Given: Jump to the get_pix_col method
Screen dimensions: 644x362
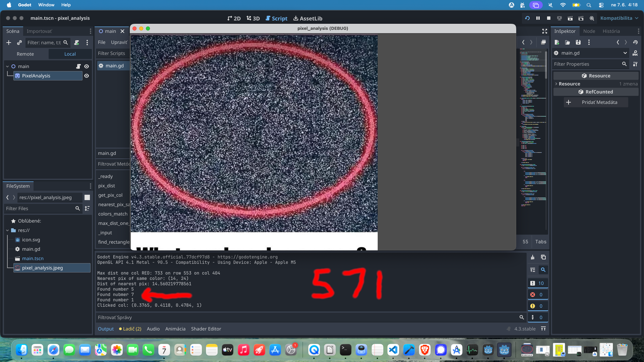Looking at the screenshot, I should point(110,195).
